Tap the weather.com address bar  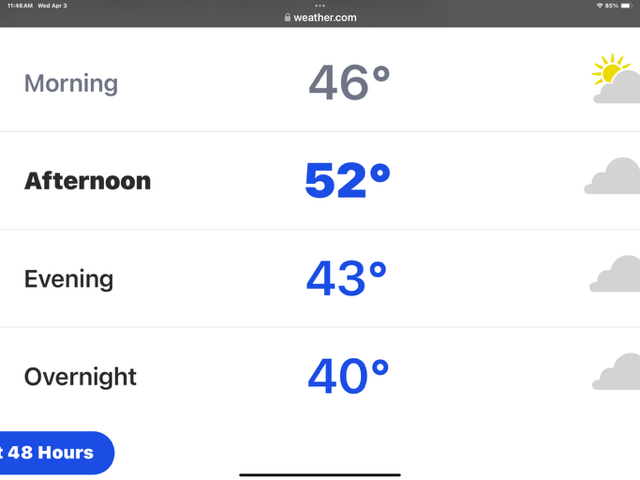(x=320, y=18)
